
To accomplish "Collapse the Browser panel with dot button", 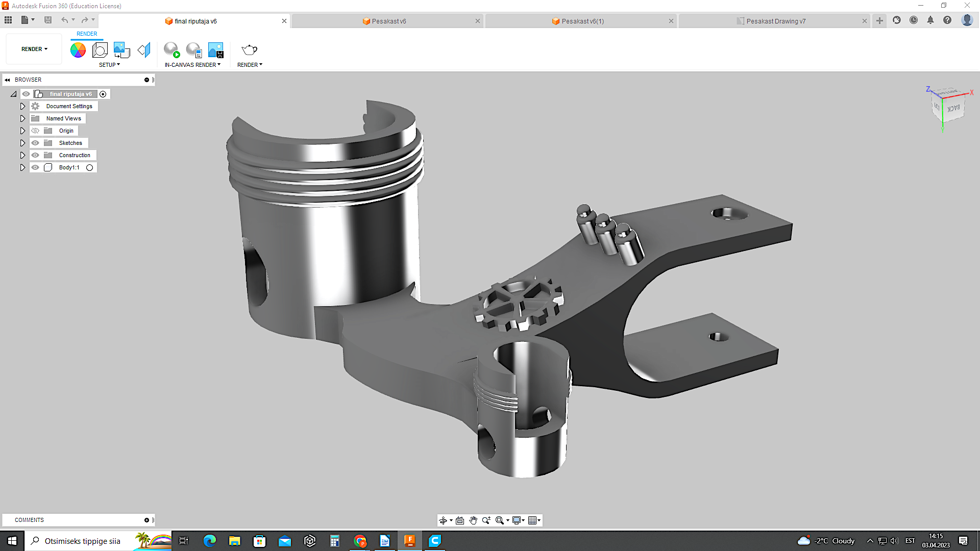I will pyautogui.click(x=146, y=80).
